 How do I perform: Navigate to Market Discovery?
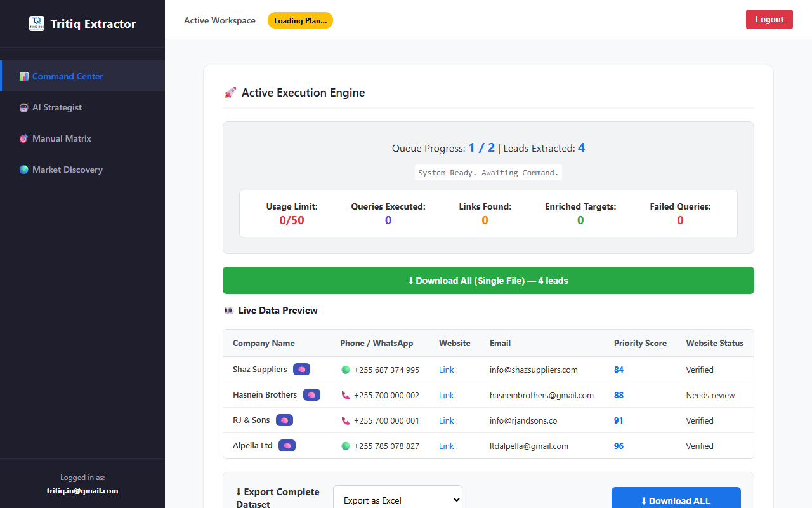[82, 170]
